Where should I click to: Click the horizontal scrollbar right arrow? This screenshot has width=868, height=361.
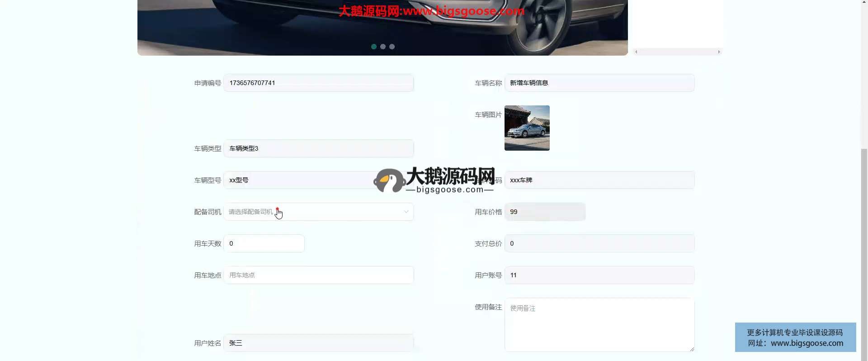click(x=719, y=52)
